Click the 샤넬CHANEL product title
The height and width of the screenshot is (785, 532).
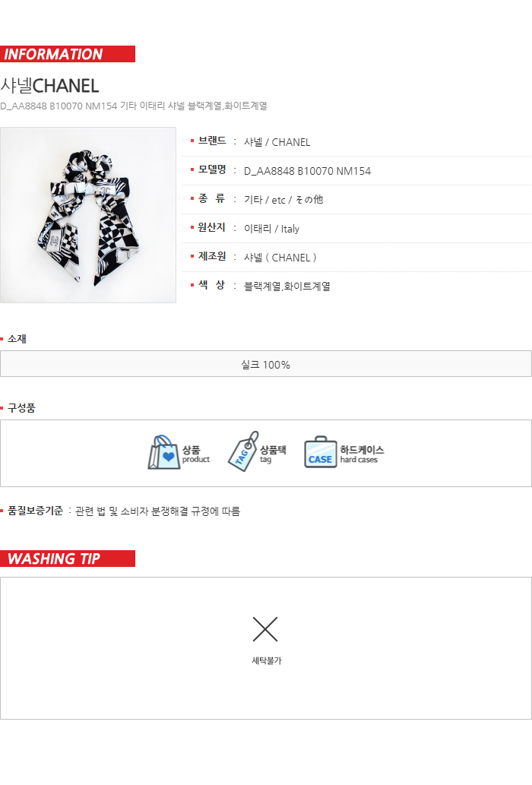49,86
